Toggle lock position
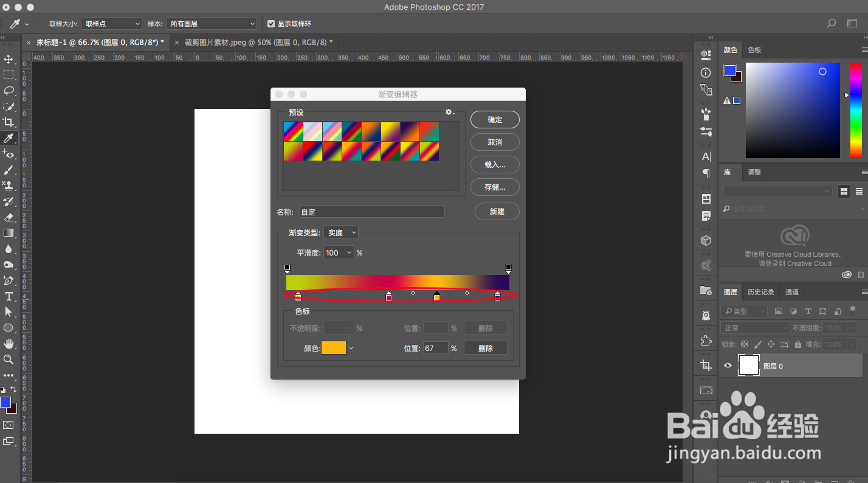This screenshot has height=483, width=868. (771, 344)
